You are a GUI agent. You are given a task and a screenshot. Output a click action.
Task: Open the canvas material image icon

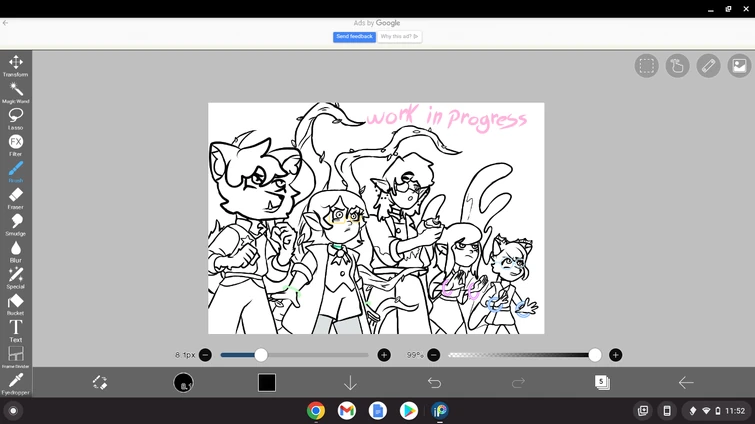click(x=739, y=65)
